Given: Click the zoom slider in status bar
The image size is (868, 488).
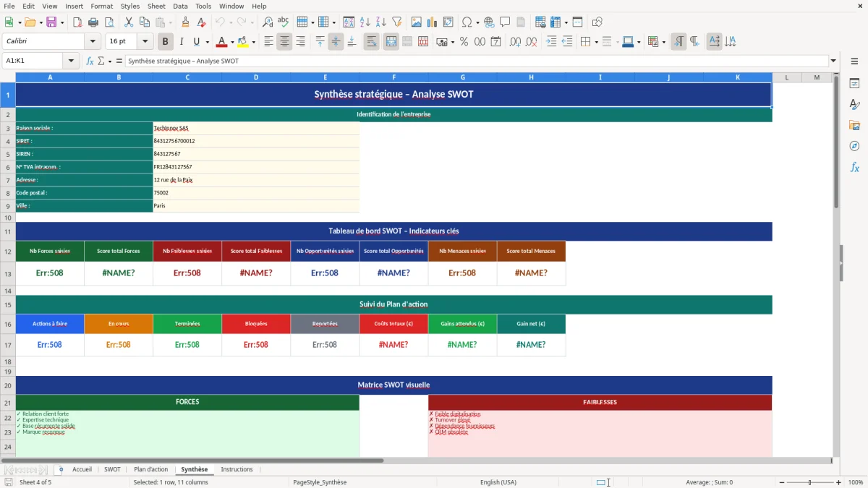Looking at the screenshot, I should (809, 482).
